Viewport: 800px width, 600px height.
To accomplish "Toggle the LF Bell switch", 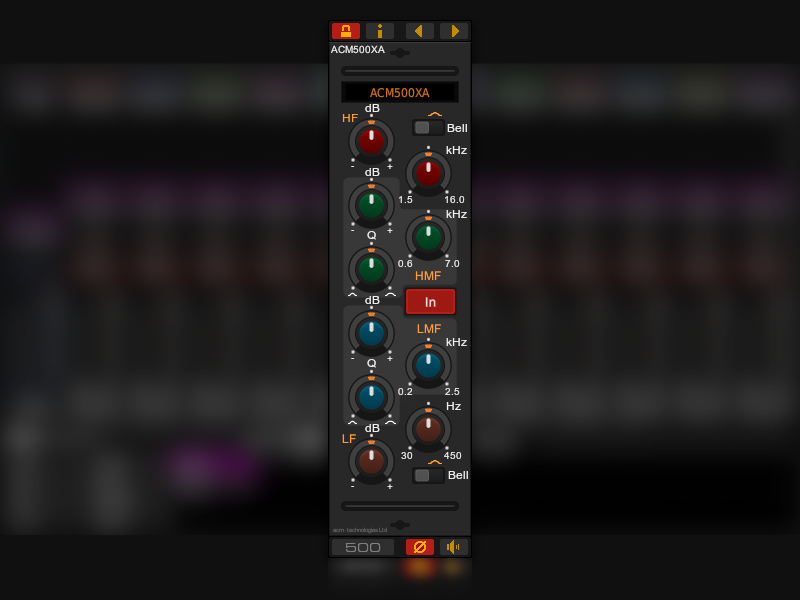I will (428, 476).
